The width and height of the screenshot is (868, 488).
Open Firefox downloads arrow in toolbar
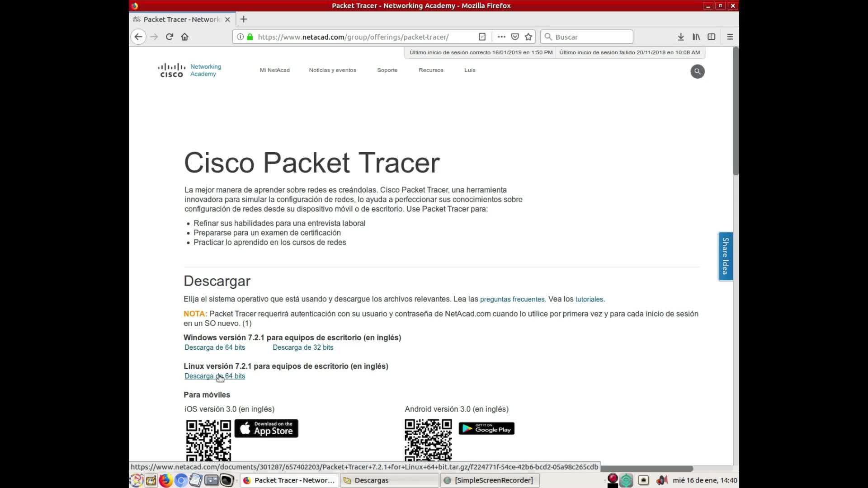pyautogui.click(x=680, y=37)
